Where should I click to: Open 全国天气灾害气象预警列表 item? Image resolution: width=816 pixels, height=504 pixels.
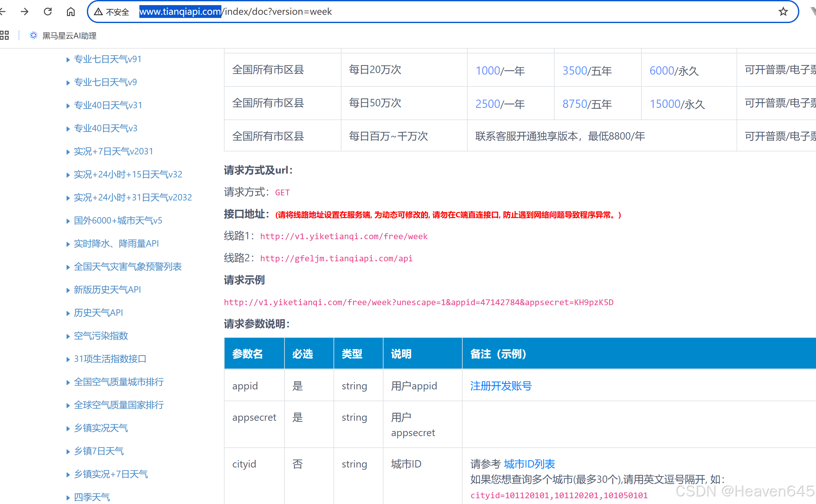(128, 266)
